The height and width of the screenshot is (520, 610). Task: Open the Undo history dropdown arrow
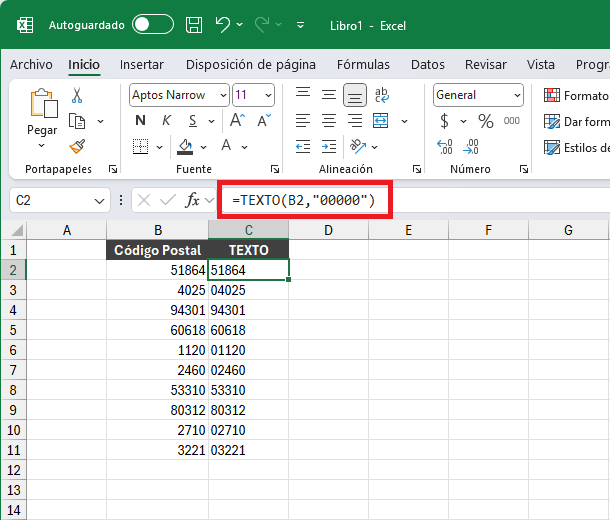[x=240, y=25]
